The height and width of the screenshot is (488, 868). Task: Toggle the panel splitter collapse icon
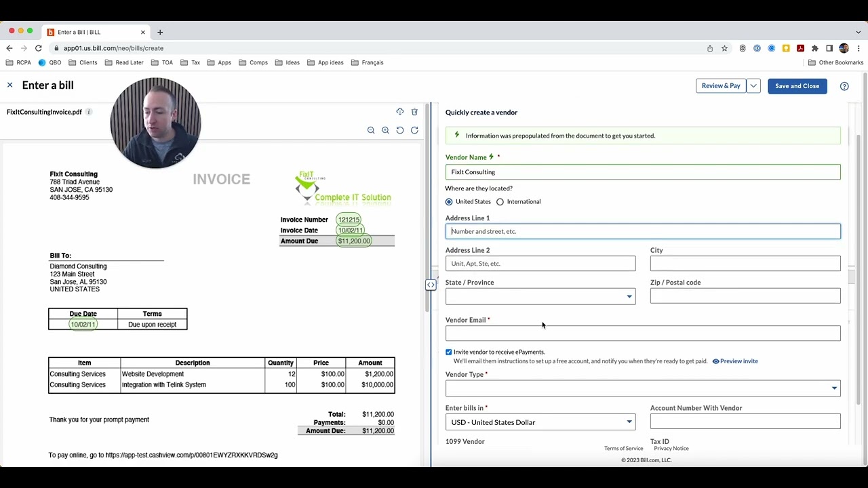(x=431, y=285)
